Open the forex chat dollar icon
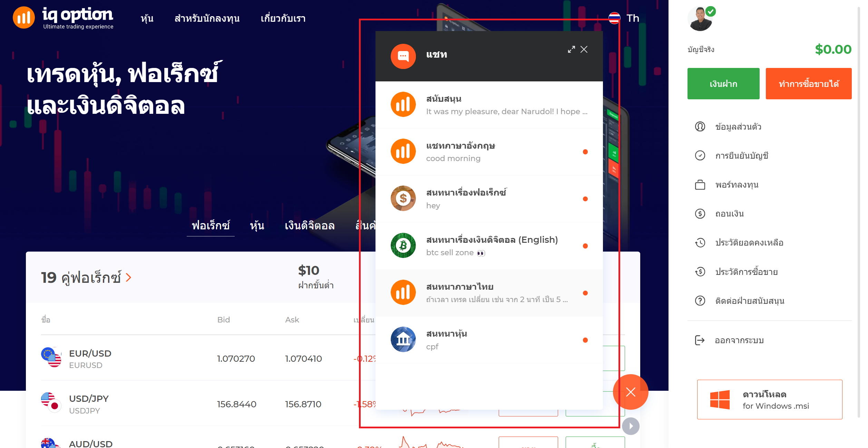The height and width of the screenshot is (448, 868). (403, 198)
